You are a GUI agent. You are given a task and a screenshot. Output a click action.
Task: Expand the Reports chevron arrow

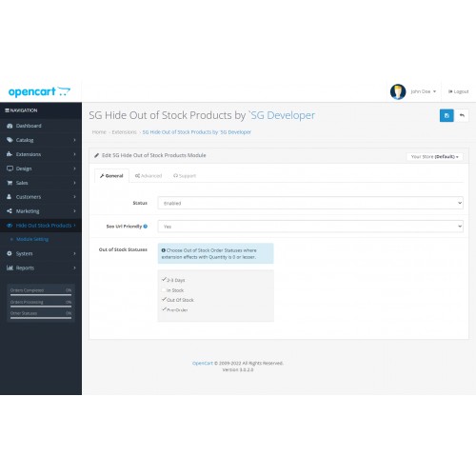pyautogui.click(x=74, y=268)
